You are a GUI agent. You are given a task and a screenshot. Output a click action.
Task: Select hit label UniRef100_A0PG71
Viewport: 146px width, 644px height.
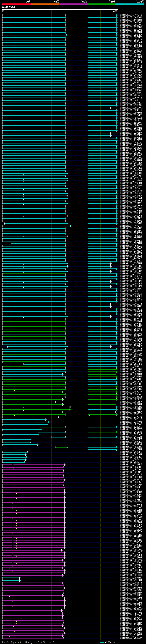[x=131, y=15]
